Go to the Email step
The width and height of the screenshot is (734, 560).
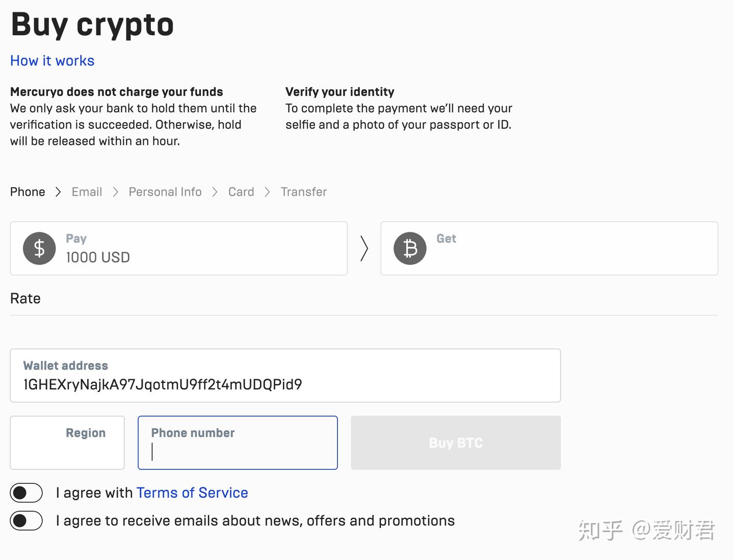87,192
